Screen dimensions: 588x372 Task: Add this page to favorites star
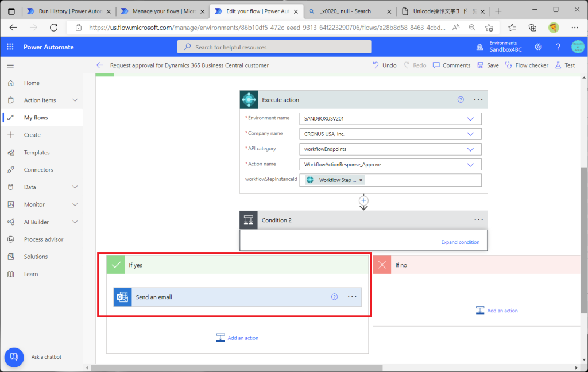[x=489, y=28]
